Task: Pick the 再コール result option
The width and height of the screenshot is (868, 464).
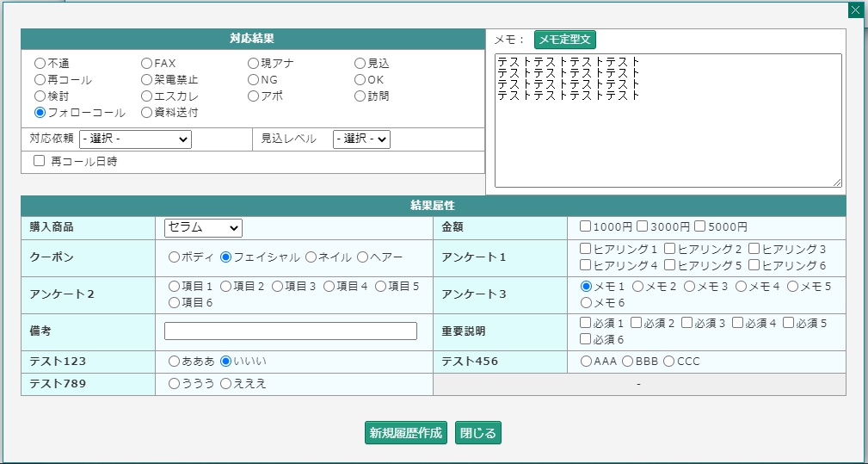Action: 40,80
